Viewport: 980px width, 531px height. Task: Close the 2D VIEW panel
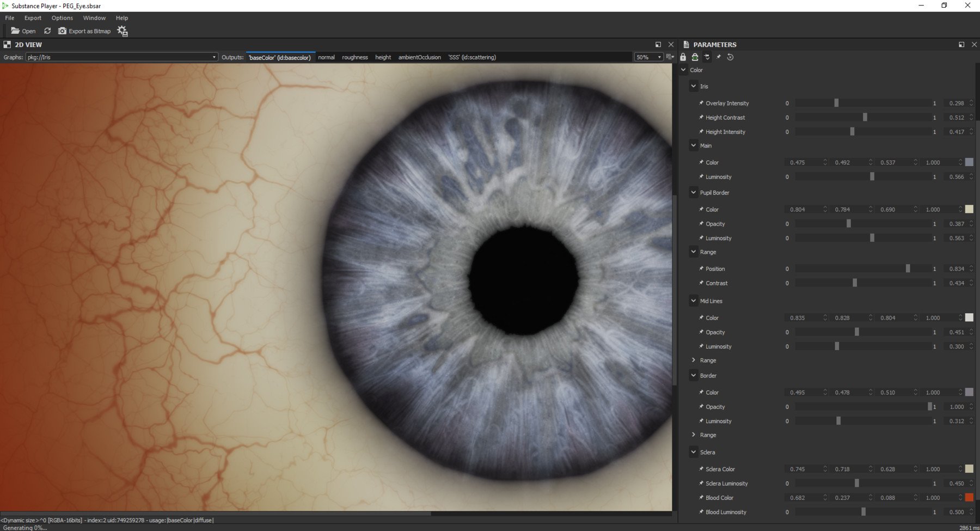[x=671, y=45]
